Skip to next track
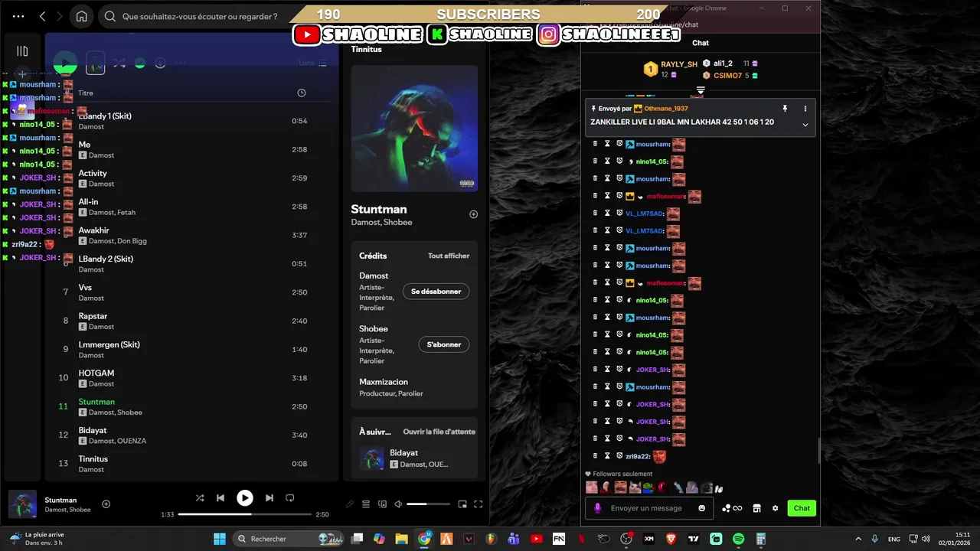 (x=269, y=497)
